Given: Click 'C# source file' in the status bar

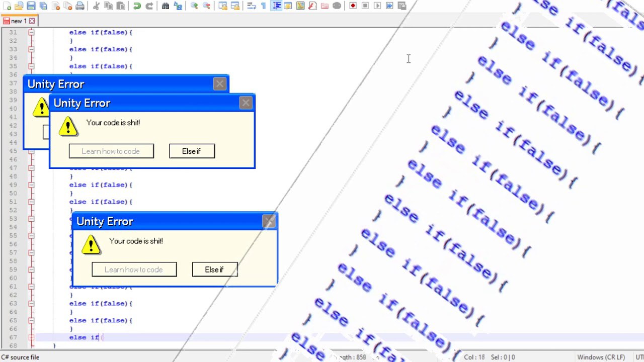Looking at the screenshot, I should coord(20,357).
